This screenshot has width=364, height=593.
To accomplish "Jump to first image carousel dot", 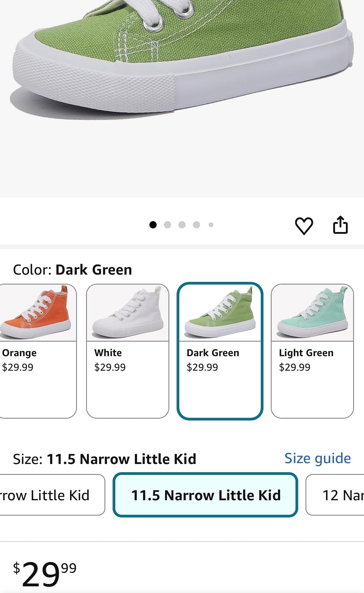I will pyautogui.click(x=153, y=225).
